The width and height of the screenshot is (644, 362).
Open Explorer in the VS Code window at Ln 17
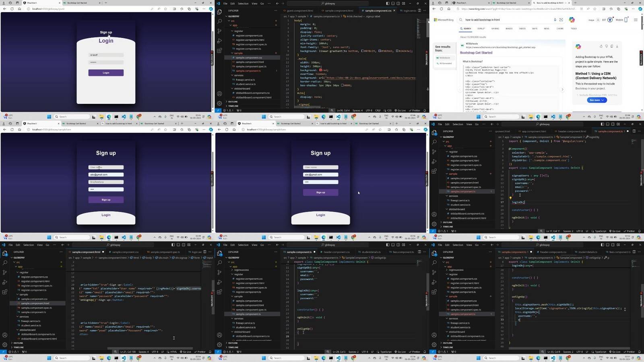coord(434,132)
